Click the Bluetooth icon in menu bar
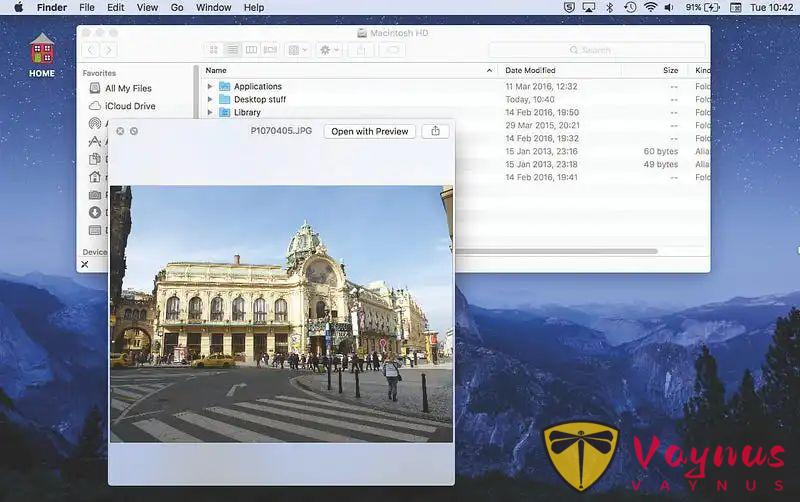800x502 pixels. pos(610,7)
